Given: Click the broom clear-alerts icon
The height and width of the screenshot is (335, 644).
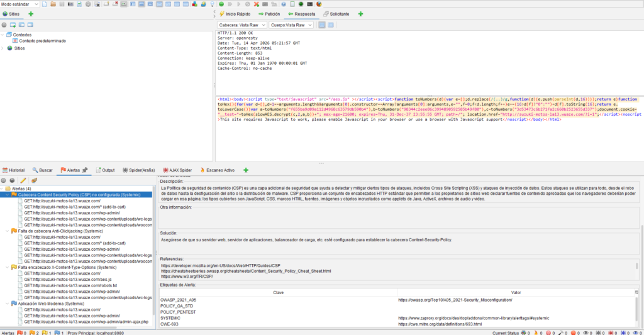Looking at the screenshot, I should [34, 180].
